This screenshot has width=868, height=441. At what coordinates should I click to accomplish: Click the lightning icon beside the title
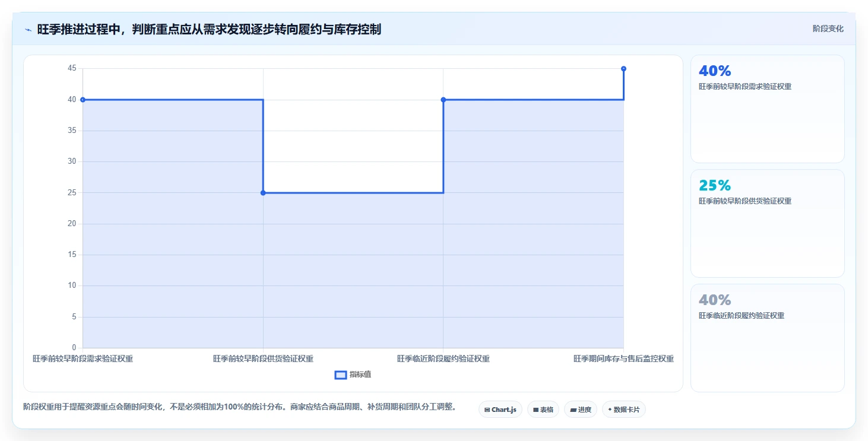(28, 30)
